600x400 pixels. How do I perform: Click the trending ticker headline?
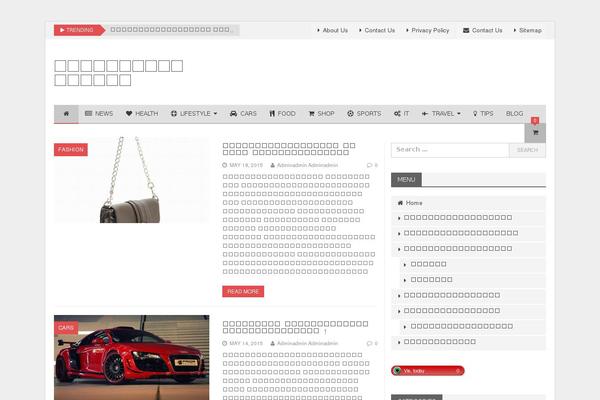point(172,30)
